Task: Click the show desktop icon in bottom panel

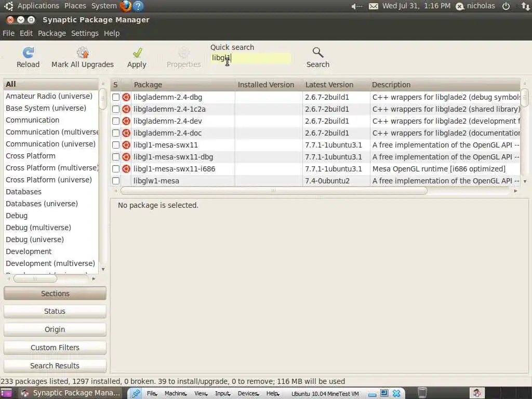Action: [x=6, y=393]
